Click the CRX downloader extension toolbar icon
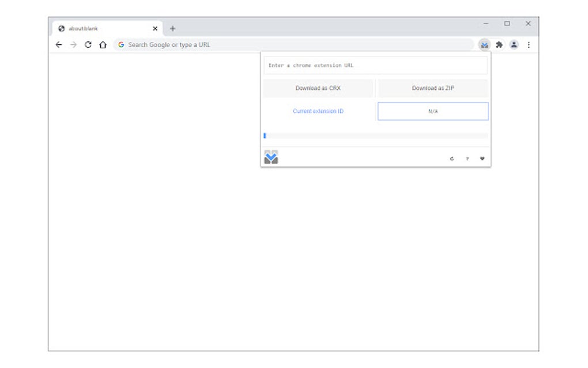Screen dimensions: 588x368 [x=484, y=44]
